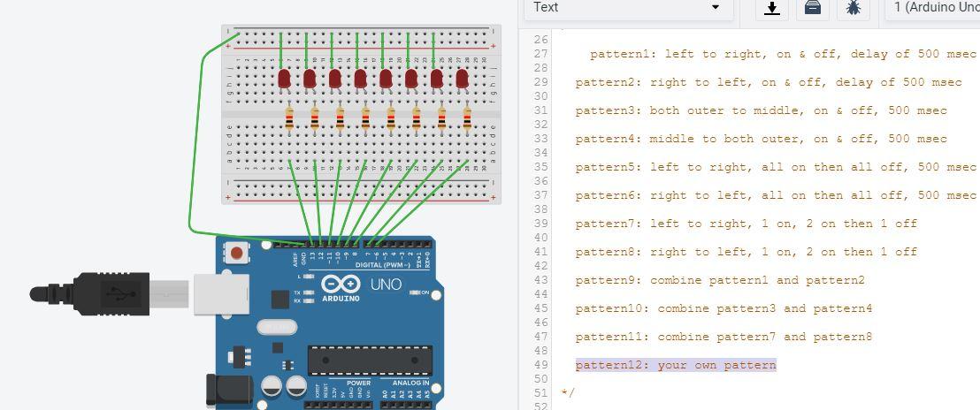Toggle the Debugger bug icon

pyautogui.click(x=853, y=8)
